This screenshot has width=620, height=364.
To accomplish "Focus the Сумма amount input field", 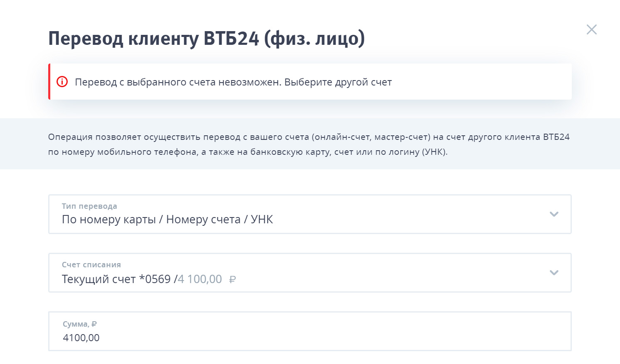I will (x=310, y=331).
